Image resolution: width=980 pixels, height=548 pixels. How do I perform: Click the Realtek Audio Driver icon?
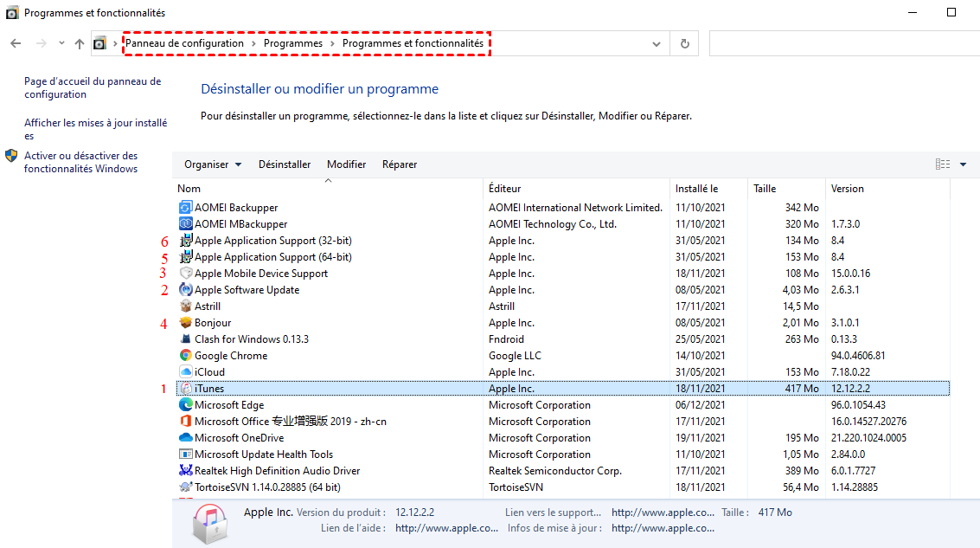click(186, 470)
